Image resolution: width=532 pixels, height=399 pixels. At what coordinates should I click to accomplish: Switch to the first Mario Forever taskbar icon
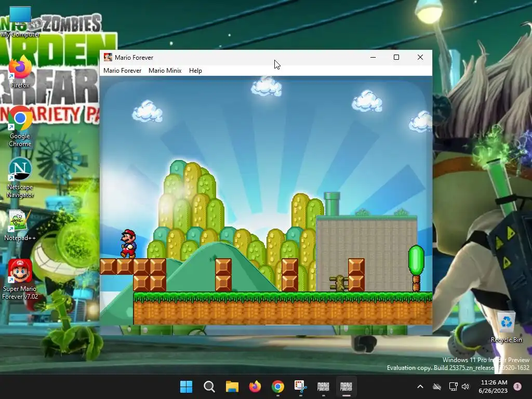(323, 387)
